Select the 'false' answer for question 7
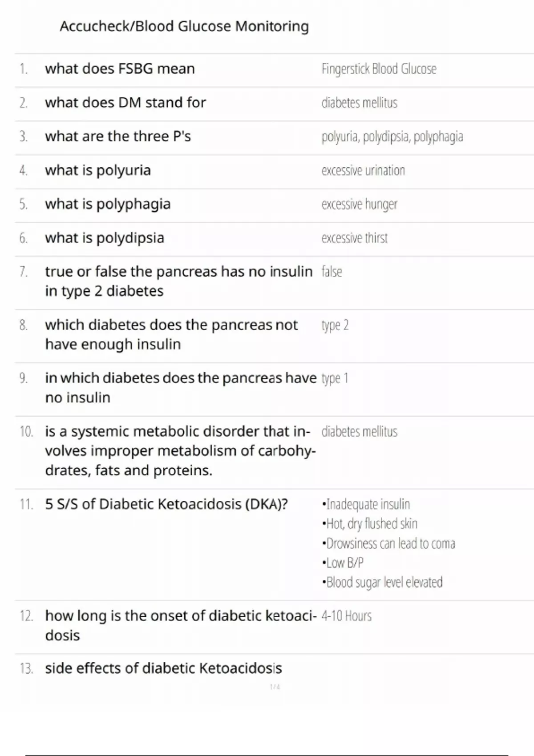Screen dimensions: 534x756 (x=332, y=272)
